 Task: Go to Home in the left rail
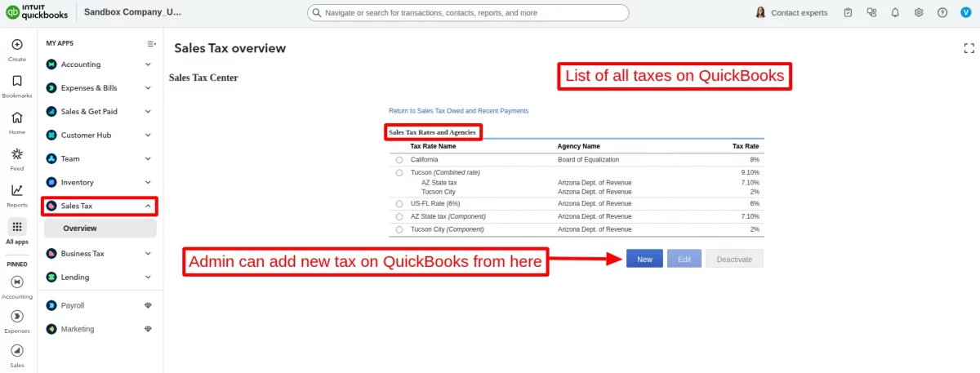point(17,118)
